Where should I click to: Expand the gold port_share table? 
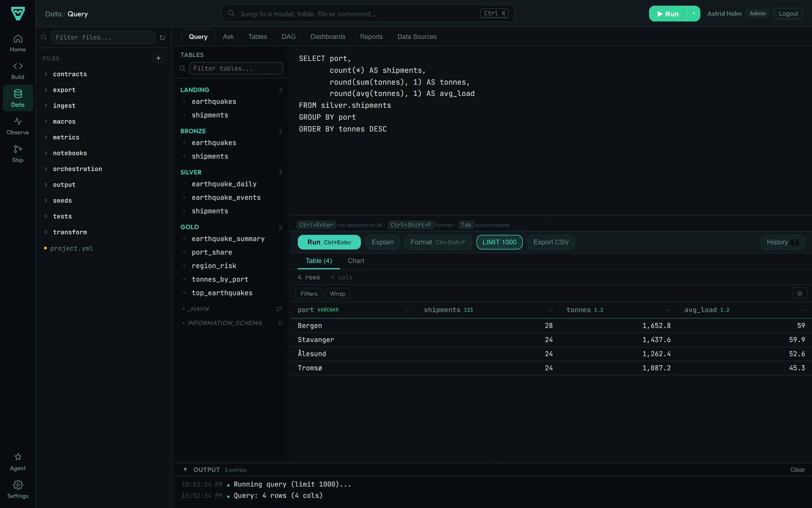coord(231,252)
